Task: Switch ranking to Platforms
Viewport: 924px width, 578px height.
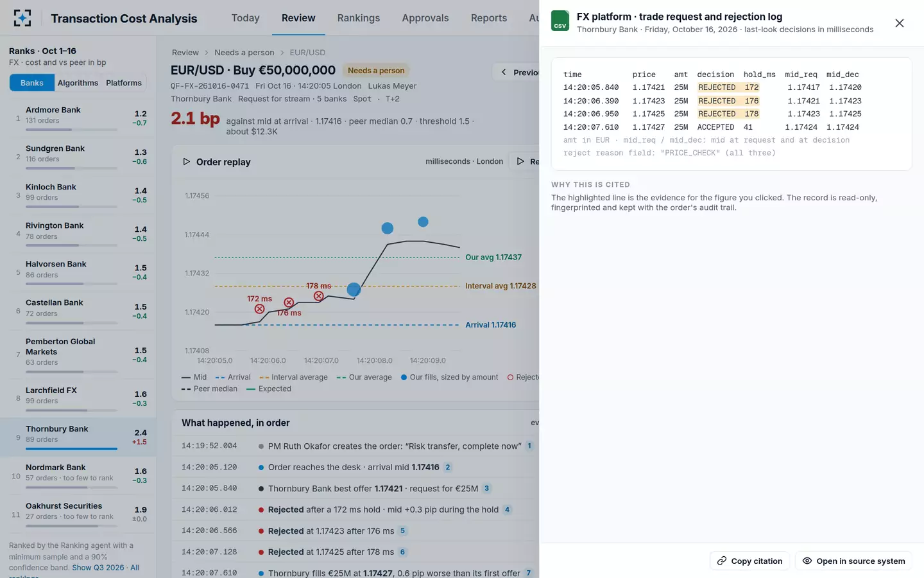Action: (x=124, y=83)
